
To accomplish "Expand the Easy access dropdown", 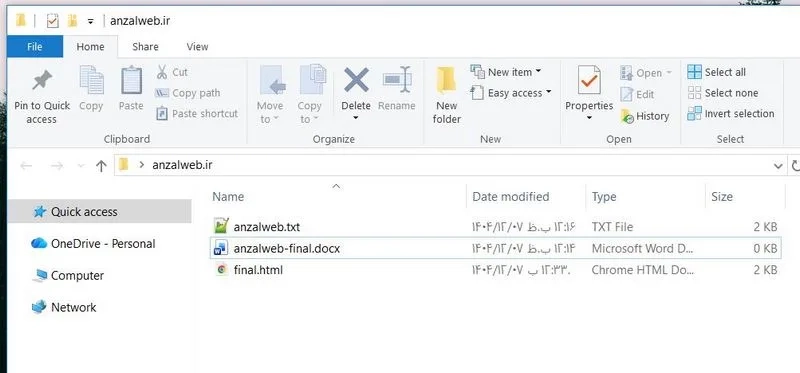I will (x=548, y=92).
